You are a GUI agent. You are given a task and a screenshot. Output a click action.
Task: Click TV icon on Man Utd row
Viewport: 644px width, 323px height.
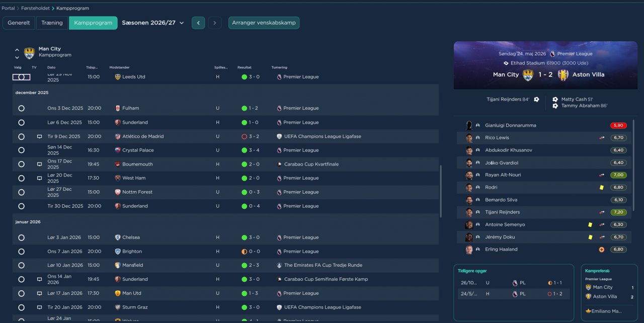39,293
